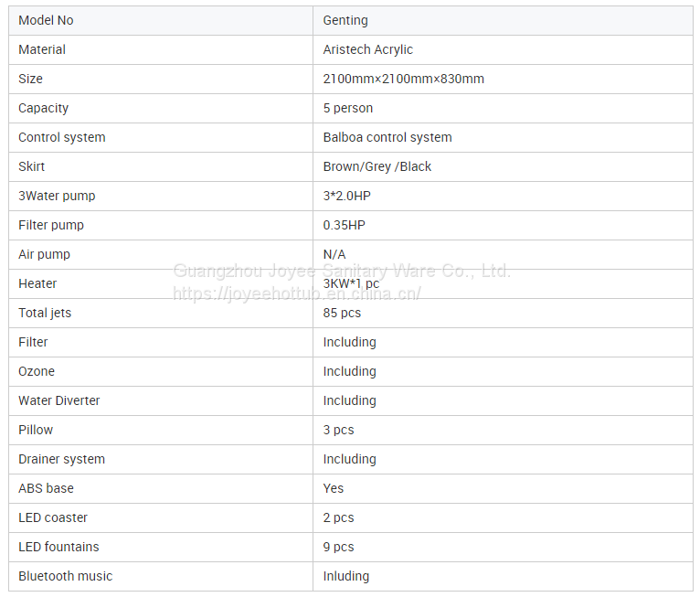Viewport: 700px width, 597px height.
Task: Select the Brown/Grey /Black skirt value
Action: click(x=377, y=166)
